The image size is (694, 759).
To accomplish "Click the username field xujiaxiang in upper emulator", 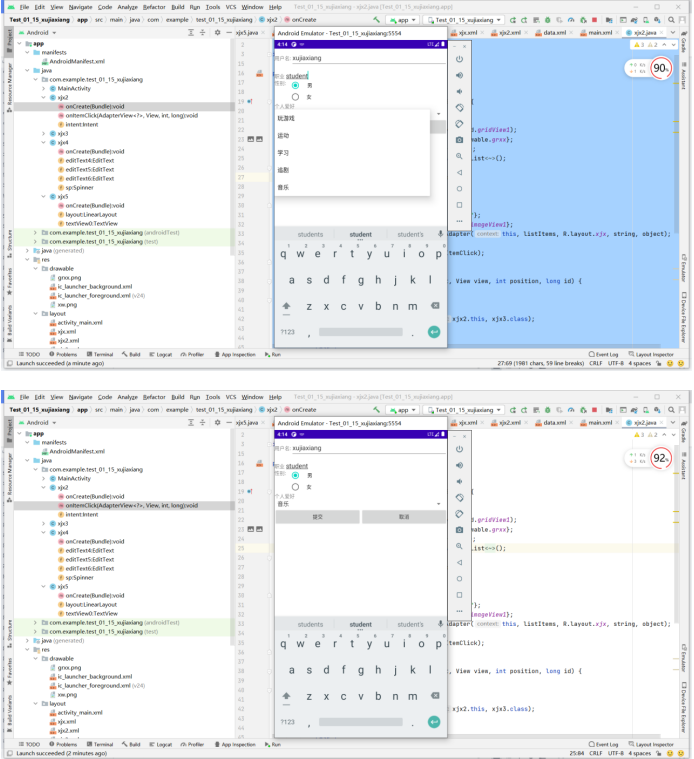I will point(368,58).
